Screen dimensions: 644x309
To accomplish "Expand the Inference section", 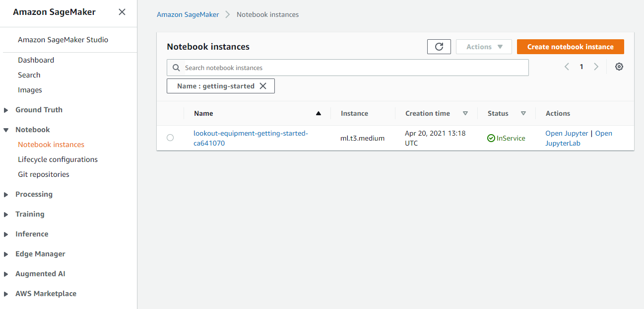I will [x=6, y=234].
